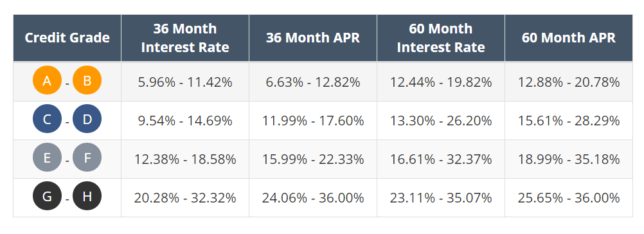
Task: Select the 25.65% - 36.00% APR cell
Action: point(569,198)
